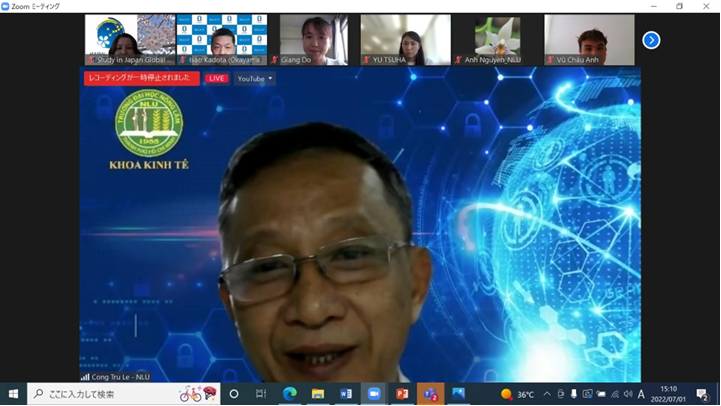Toggle IME input mode letter A
Viewport: 721px width, 406px height.
641,394
